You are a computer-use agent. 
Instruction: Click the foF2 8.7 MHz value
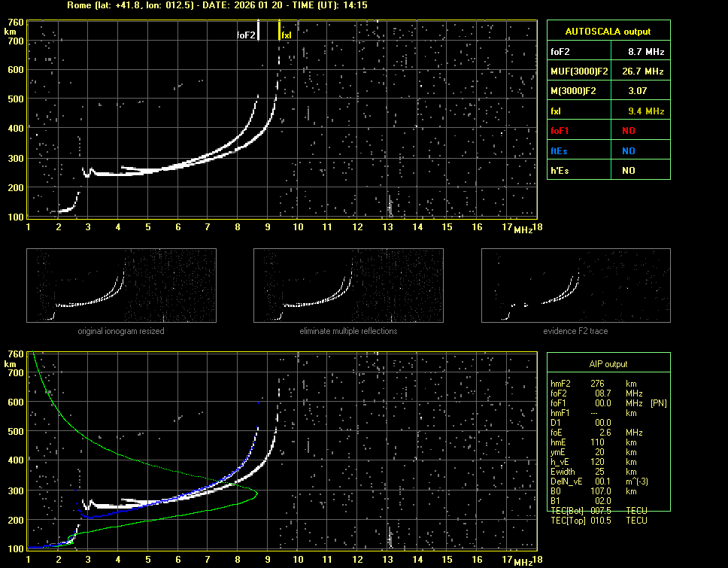645,52
